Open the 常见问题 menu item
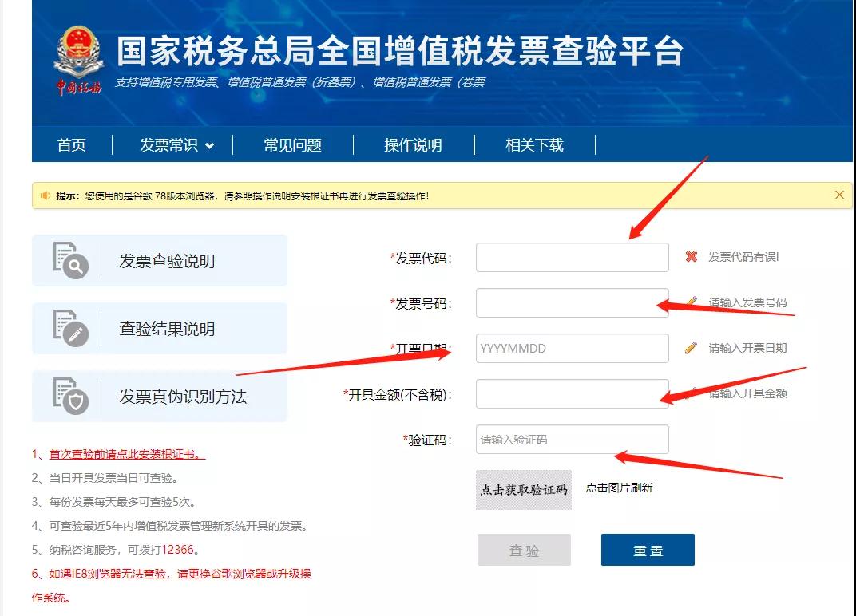Image resolution: width=856 pixels, height=616 pixels. click(293, 145)
